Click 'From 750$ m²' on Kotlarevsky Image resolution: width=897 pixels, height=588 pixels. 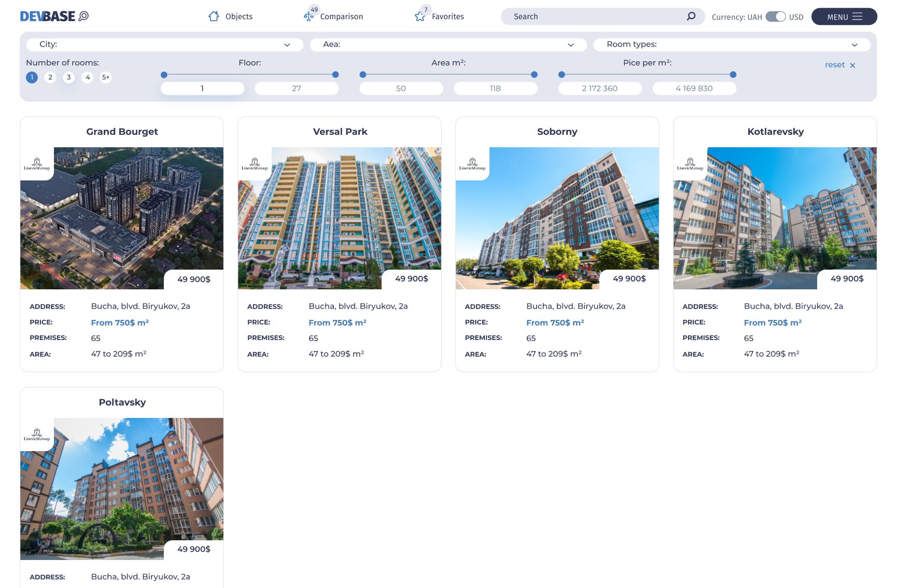pyautogui.click(x=773, y=323)
